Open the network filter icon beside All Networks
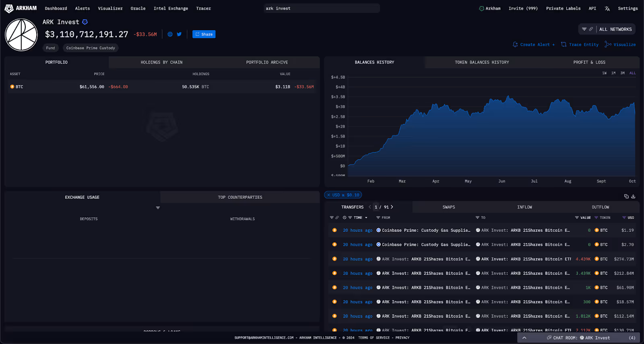644x344 pixels. click(x=584, y=29)
